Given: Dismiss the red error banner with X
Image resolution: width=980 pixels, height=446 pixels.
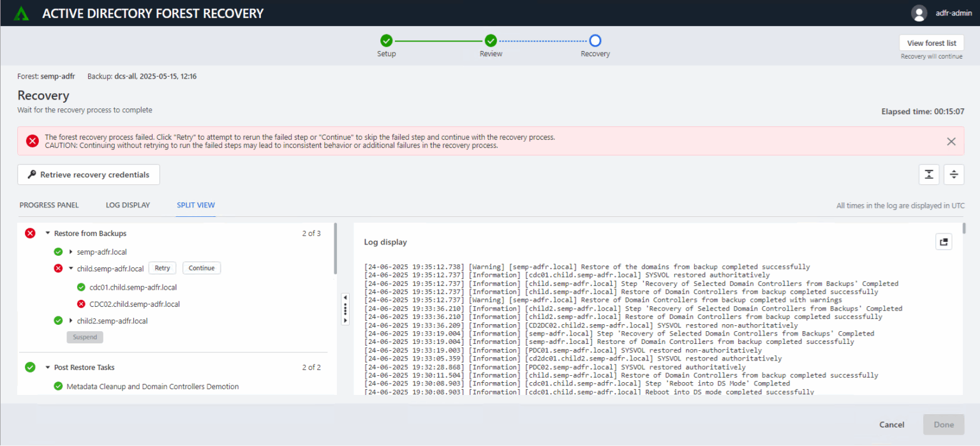Looking at the screenshot, I should [951, 142].
